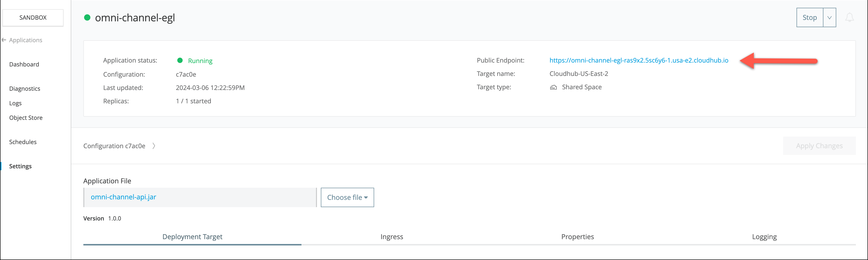Go to Logs in the sidebar
This screenshot has width=868, height=260.
(15, 103)
